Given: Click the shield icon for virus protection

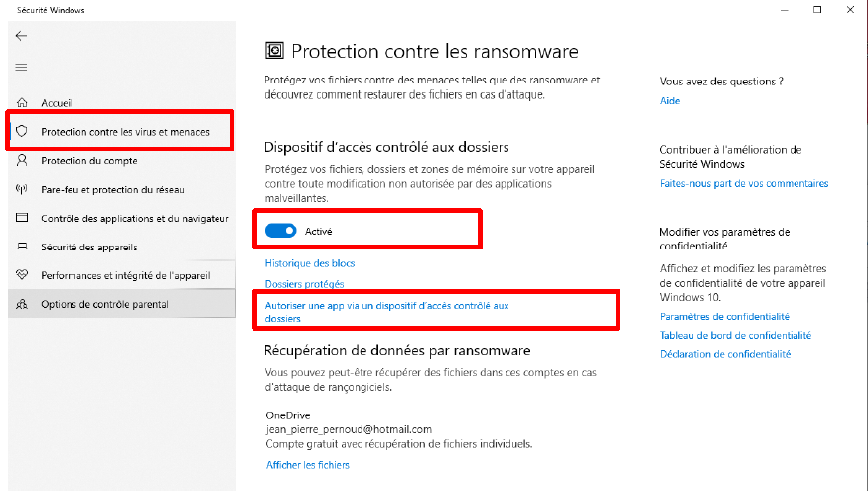Looking at the screenshot, I should (x=22, y=131).
